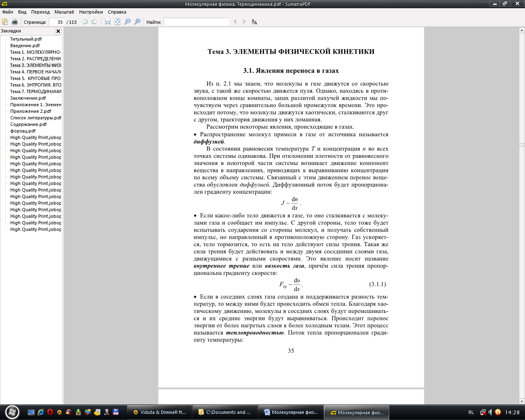Select bookmark Список литературы.pdf
This screenshot has width=525, height=420.
[x=36, y=118]
